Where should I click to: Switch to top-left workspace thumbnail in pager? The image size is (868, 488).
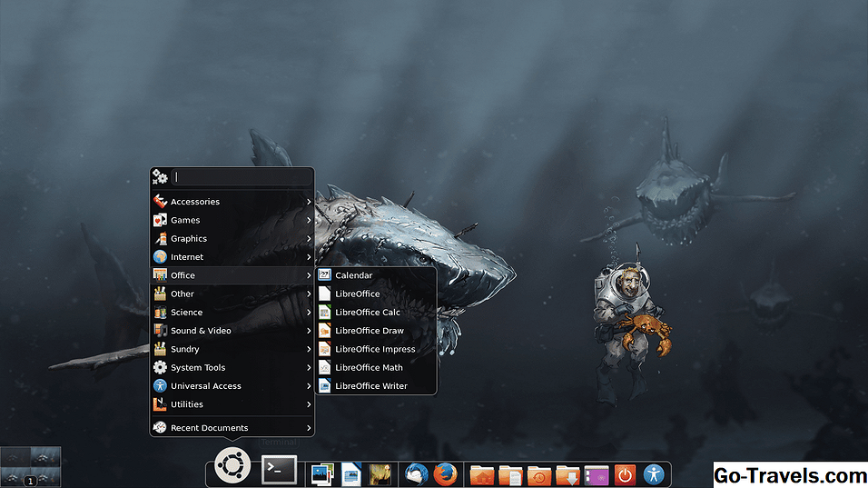15,457
